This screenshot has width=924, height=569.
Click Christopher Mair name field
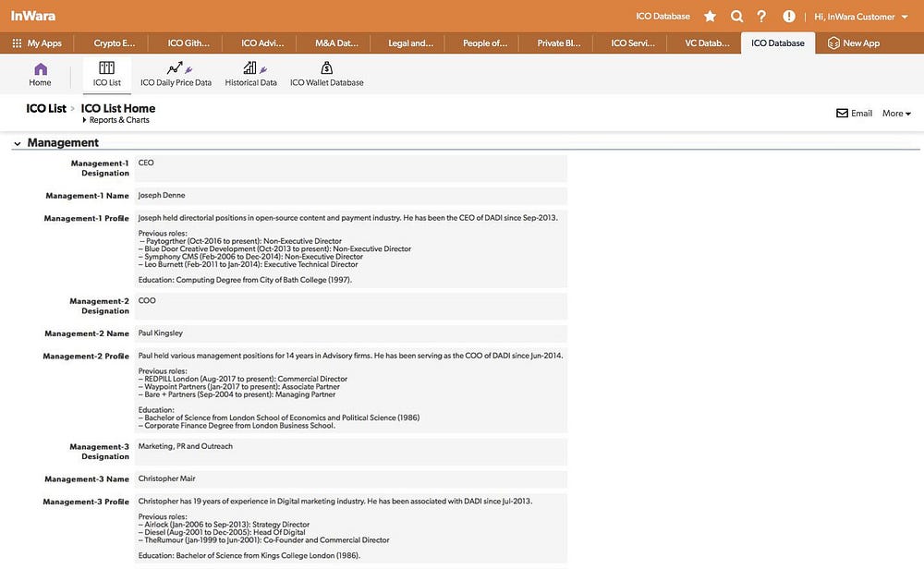pyautogui.click(x=350, y=479)
